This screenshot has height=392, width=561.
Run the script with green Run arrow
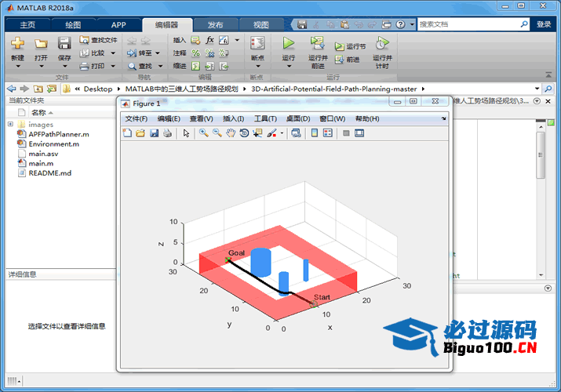(289, 43)
